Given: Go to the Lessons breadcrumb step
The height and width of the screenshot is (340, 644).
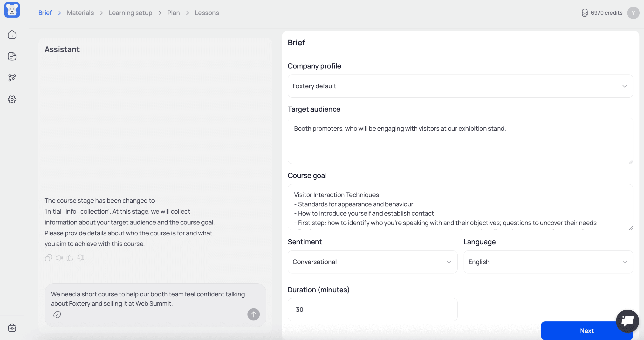Looking at the screenshot, I should (x=207, y=13).
